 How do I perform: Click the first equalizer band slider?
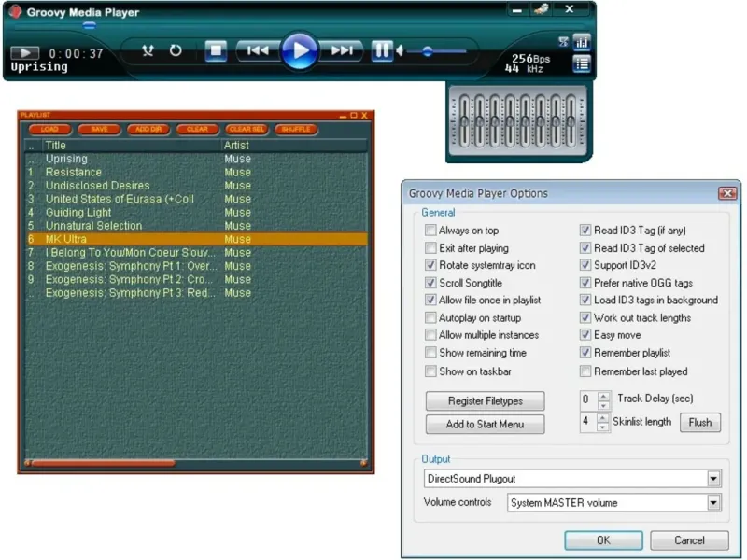click(464, 121)
